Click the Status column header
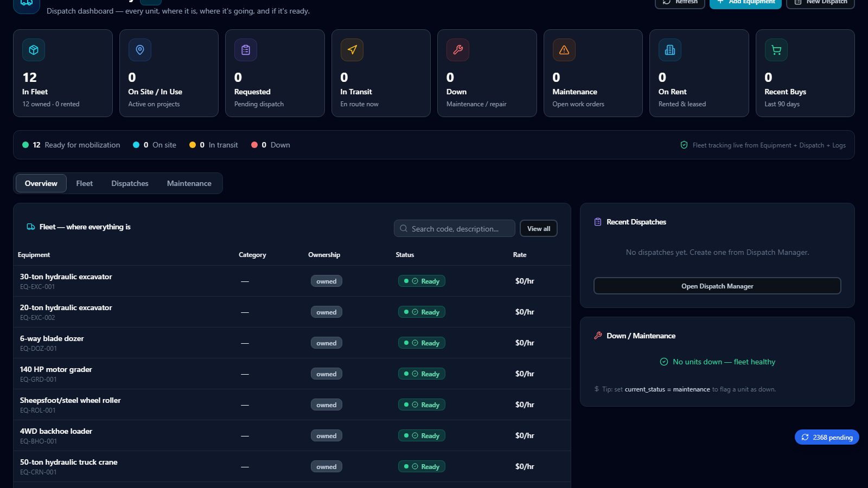The image size is (868, 488). pos(405,255)
